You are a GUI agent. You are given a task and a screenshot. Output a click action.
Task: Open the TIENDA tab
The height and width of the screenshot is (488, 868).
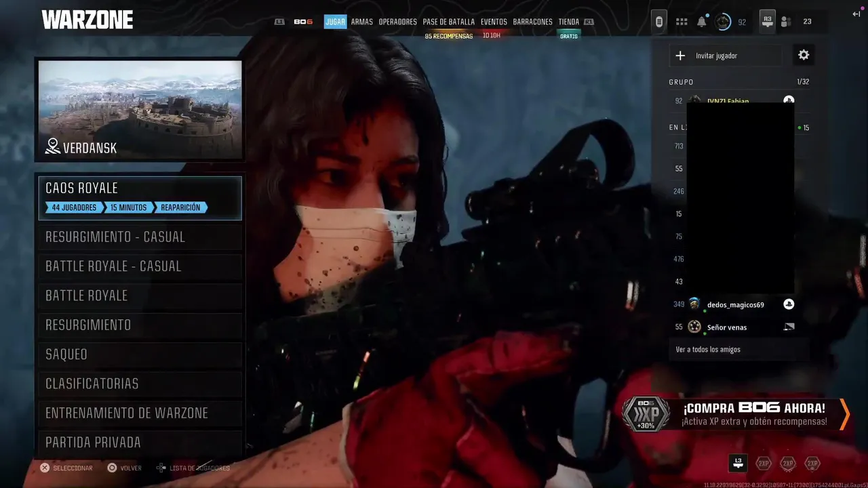click(x=568, y=22)
